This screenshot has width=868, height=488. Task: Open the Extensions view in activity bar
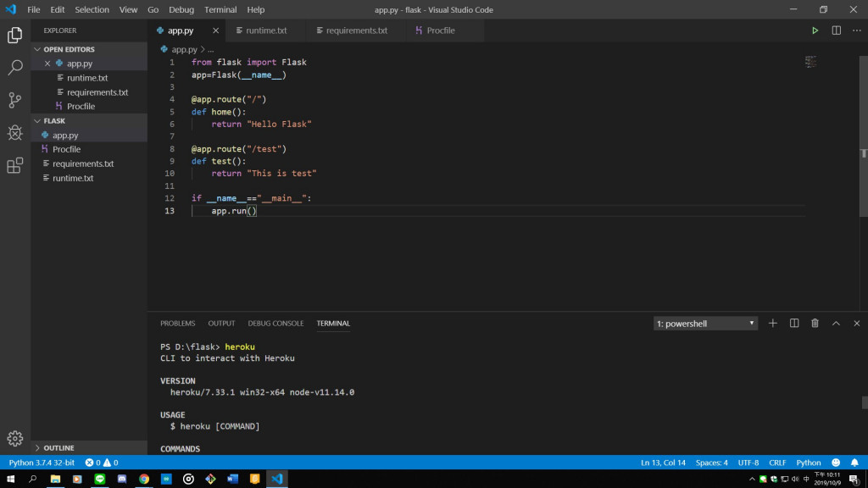[x=15, y=165]
